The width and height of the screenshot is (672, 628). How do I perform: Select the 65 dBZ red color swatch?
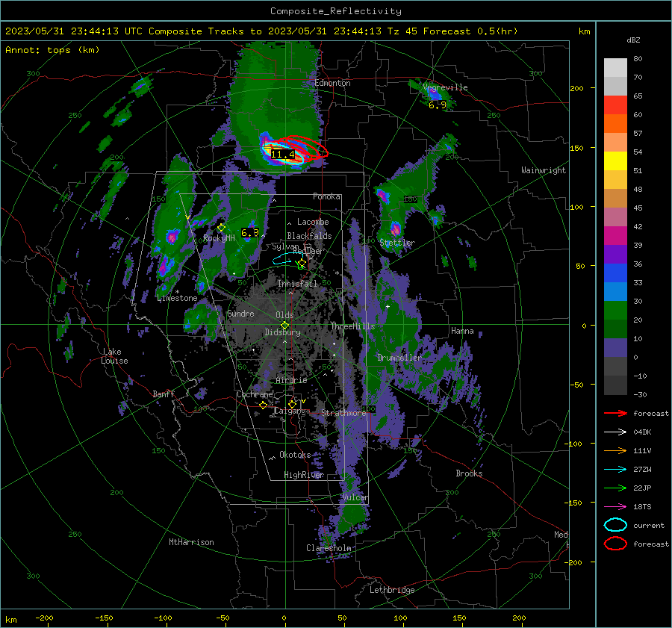click(x=615, y=105)
